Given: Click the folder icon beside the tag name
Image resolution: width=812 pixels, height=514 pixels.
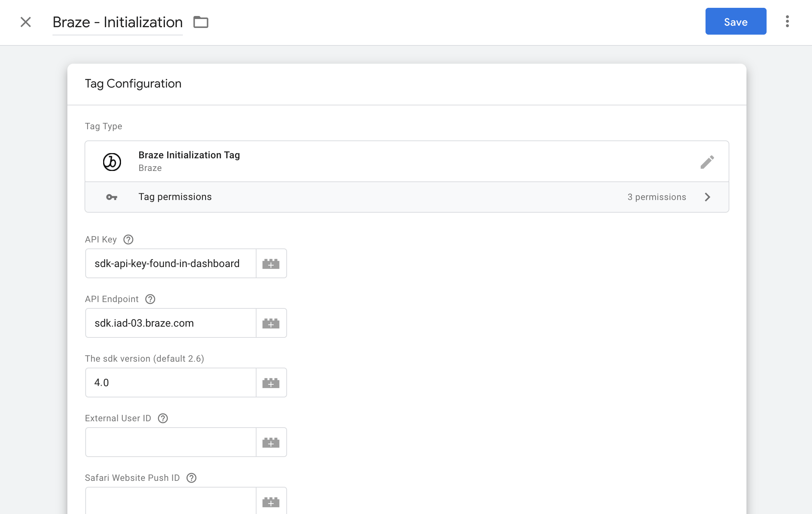Looking at the screenshot, I should [201, 22].
